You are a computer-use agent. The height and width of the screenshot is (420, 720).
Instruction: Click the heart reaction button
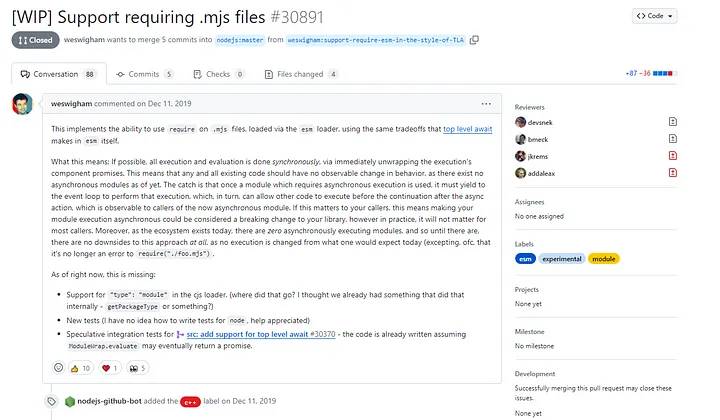click(x=110, y=368)
